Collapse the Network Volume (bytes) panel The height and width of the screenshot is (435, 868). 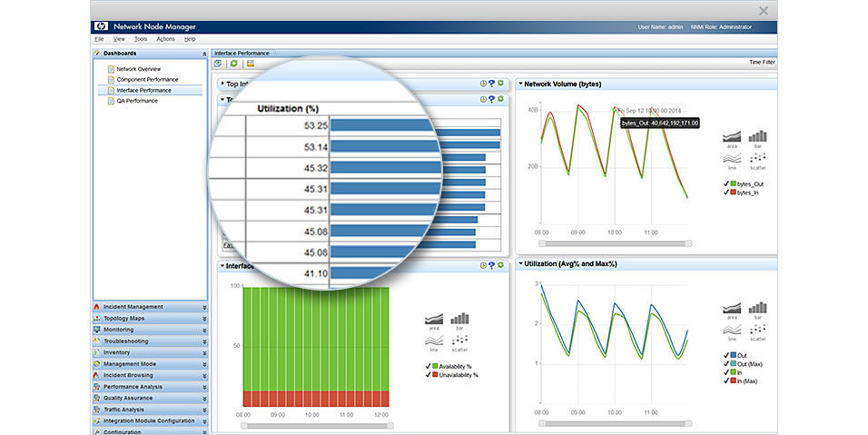coord(520,84)
